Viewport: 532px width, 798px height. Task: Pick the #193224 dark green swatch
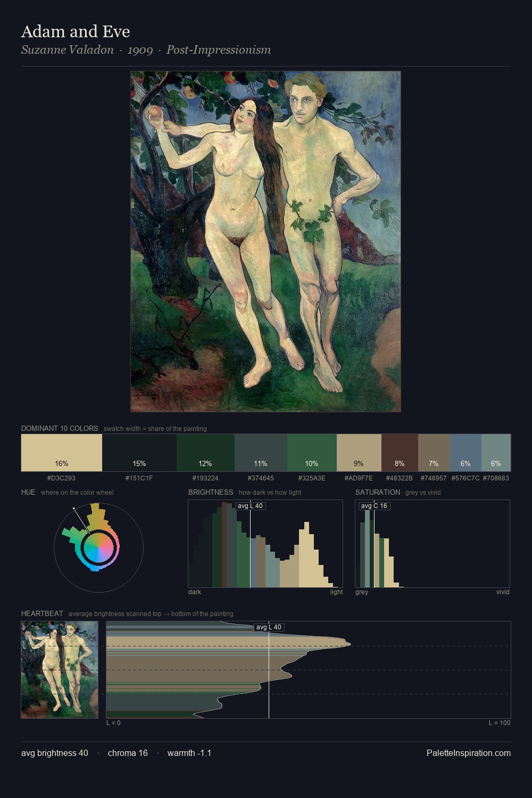pyautogui.click(x=205, y=453)
